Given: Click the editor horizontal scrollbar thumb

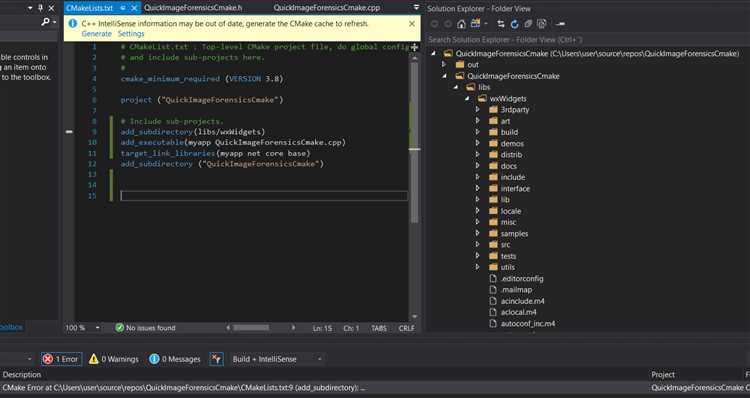Looking at the screenshot, I should (251, 328).
